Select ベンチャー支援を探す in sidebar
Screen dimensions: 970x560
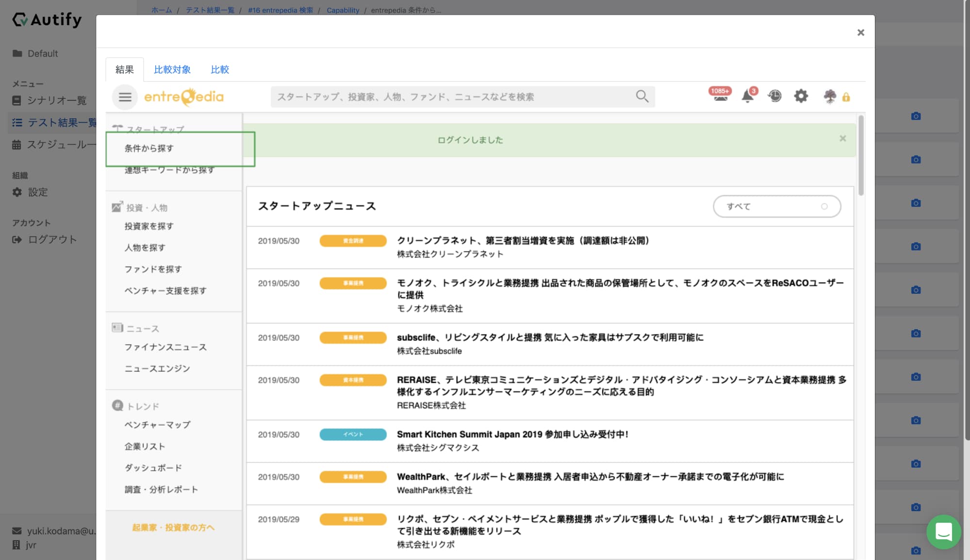click(165, 290)
